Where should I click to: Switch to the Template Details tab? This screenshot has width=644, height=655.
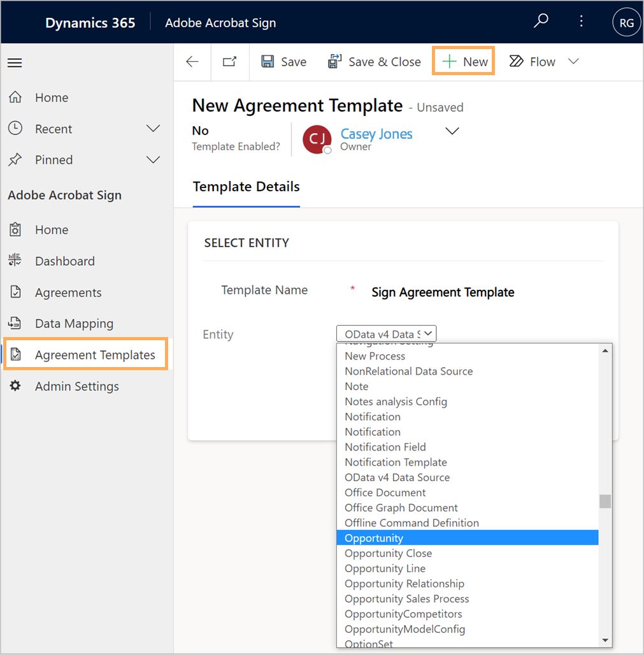[x=246, y=187]
